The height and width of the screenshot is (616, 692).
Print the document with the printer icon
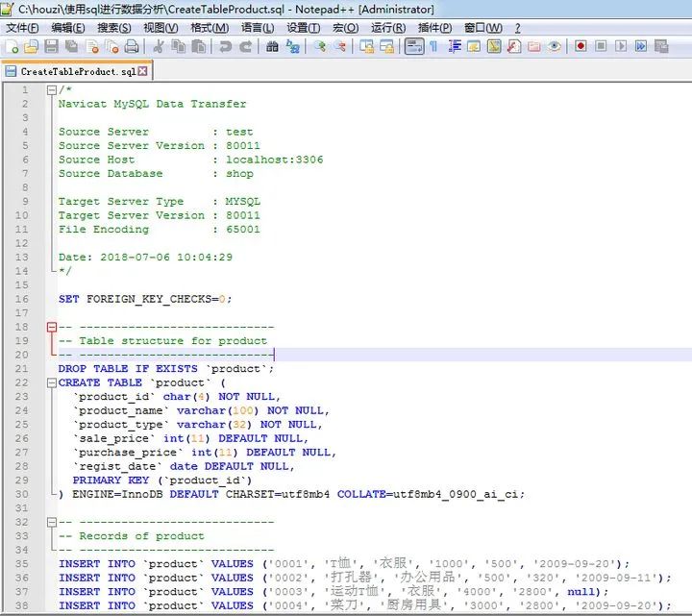pos(132,46)
